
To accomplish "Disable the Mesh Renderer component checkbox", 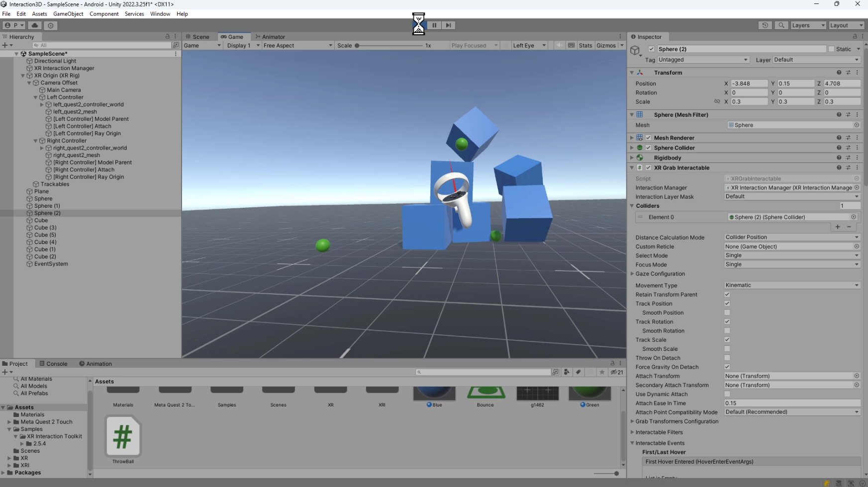I will click(648, 138).
